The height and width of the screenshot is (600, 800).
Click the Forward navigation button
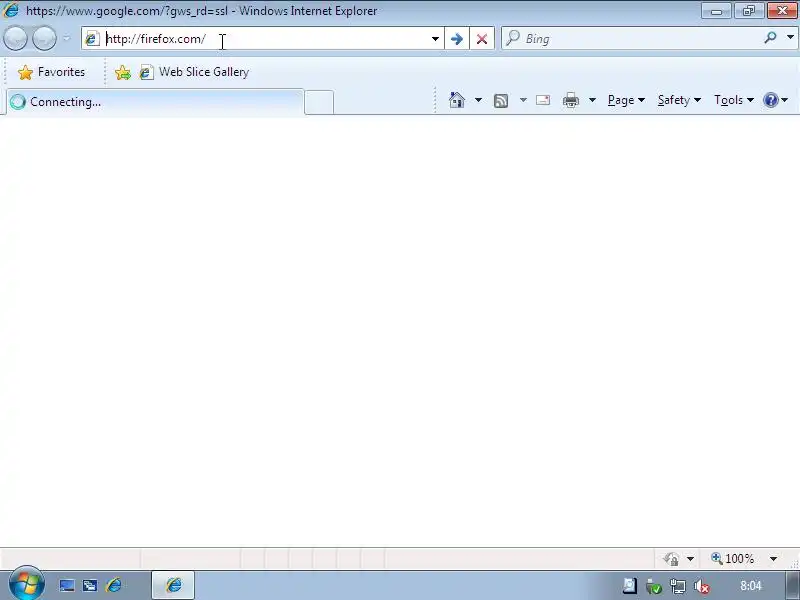[x=44, y=39]
